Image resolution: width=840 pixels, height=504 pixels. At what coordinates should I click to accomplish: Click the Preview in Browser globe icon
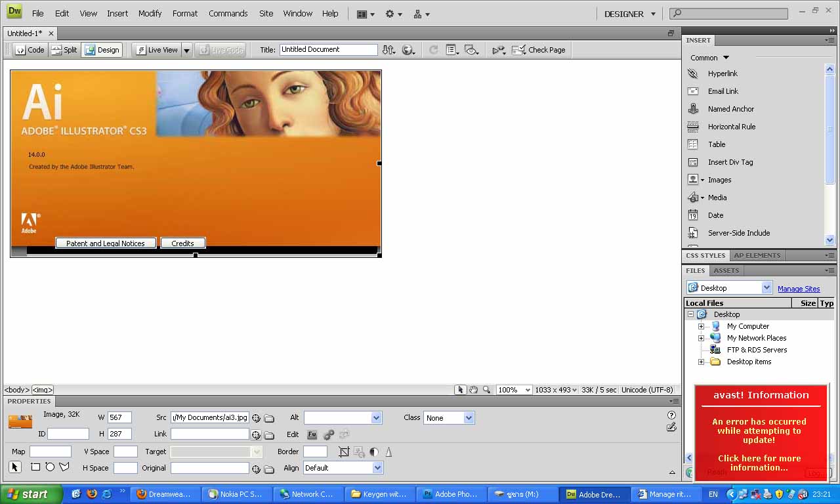[408, 50]
